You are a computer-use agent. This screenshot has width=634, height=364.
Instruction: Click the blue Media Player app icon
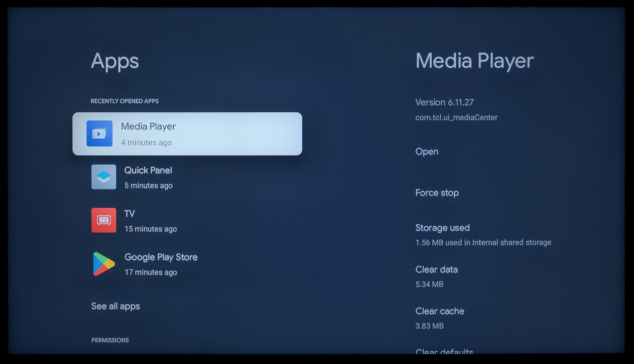click(x=99, y=133)
